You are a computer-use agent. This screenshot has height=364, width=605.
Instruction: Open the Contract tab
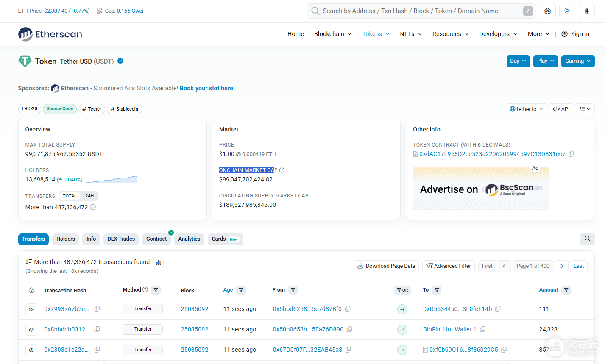click(x=156, y=239)
